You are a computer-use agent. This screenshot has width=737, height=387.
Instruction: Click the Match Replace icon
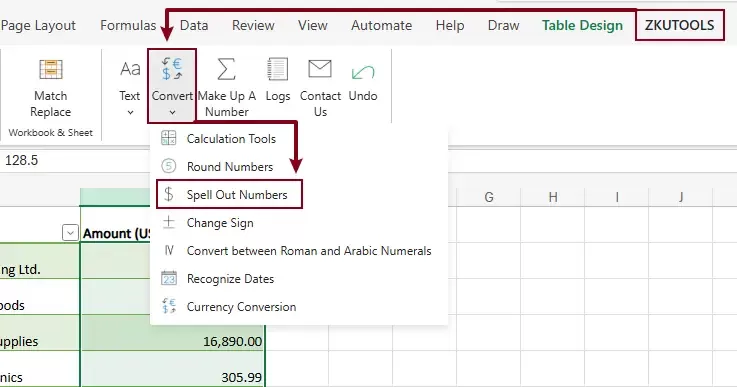click(x=51, y=70)
